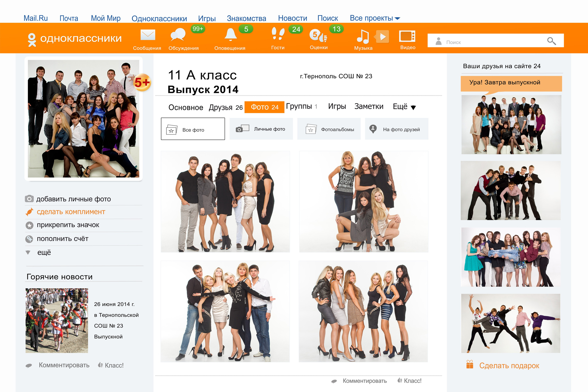This screenshot has height=392, width=588.
Task: Open Обсуждения chat bubbles icon
Action: tap(178, 35)
